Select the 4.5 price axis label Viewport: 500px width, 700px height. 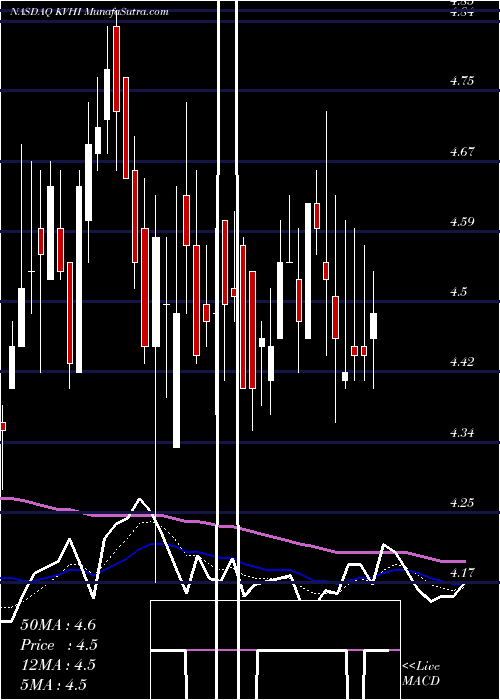[458, 292]
